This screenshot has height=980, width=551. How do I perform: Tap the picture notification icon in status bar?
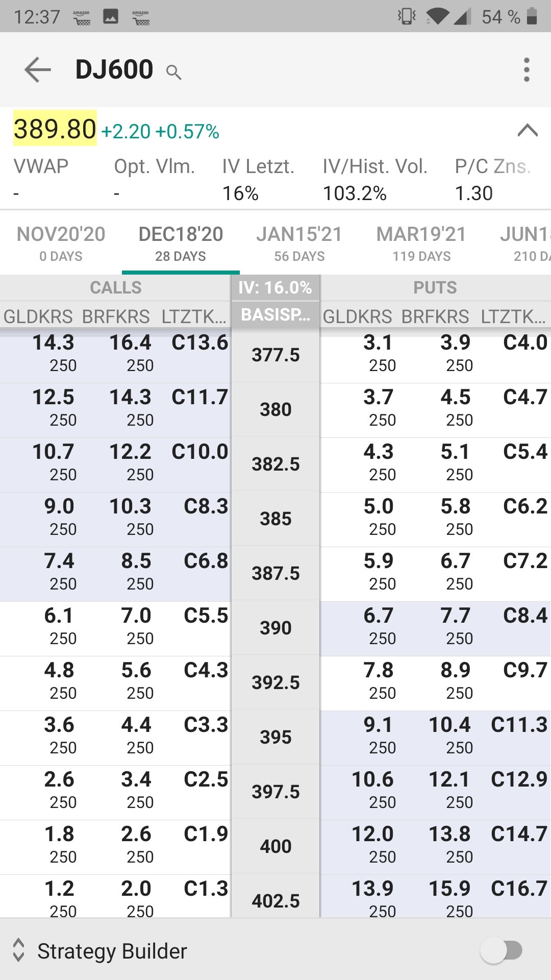coord(111,16)
